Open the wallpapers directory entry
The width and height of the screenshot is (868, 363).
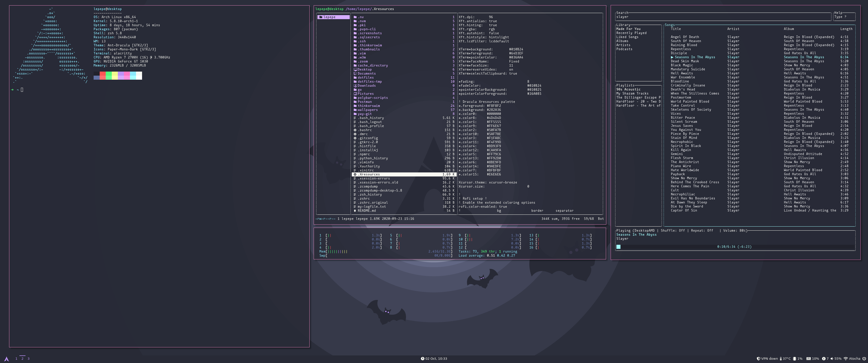pos(367,110)
